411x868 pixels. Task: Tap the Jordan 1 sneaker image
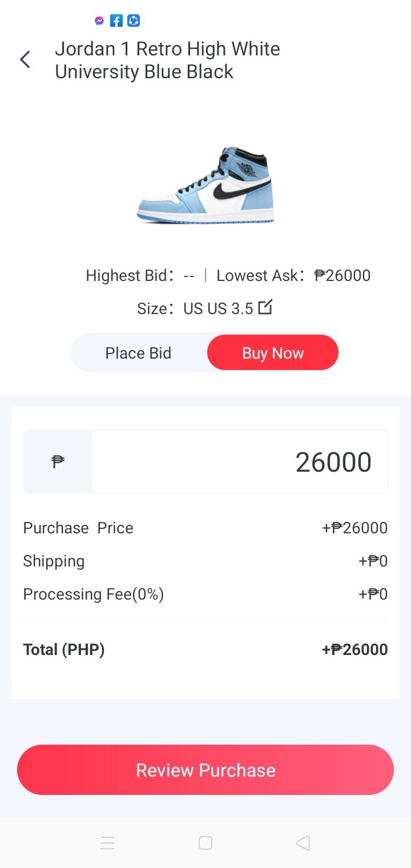click(205, 185)
